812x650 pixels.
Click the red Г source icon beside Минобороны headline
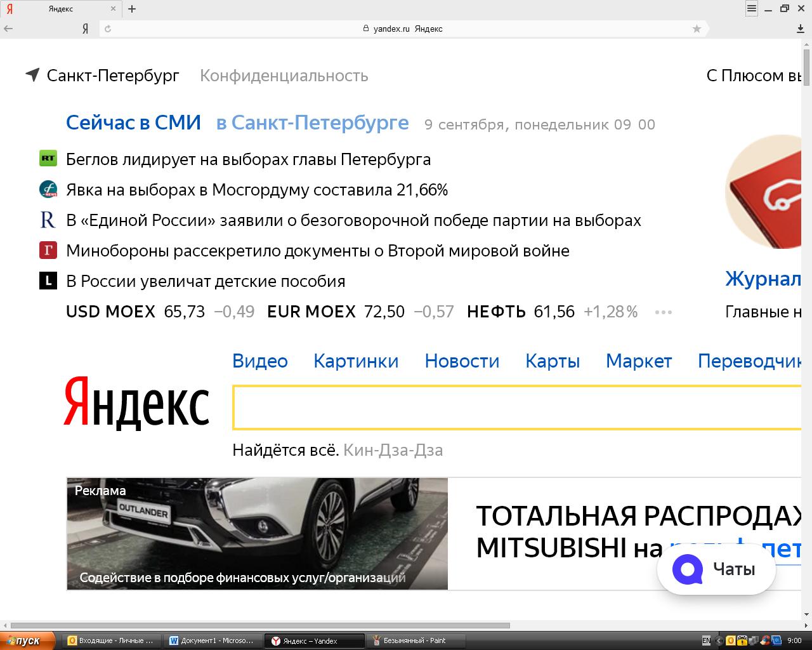48,250
